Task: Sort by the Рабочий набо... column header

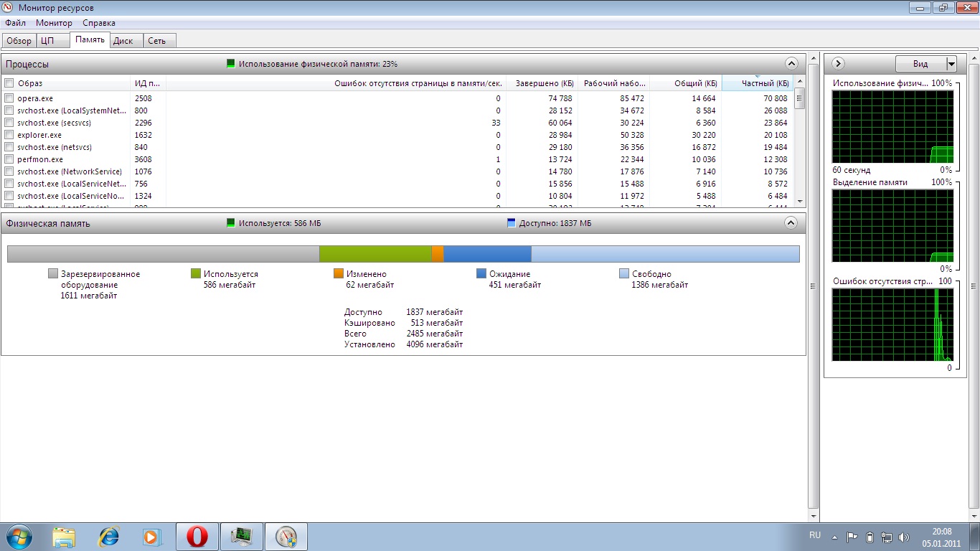Action: (614, 83)
